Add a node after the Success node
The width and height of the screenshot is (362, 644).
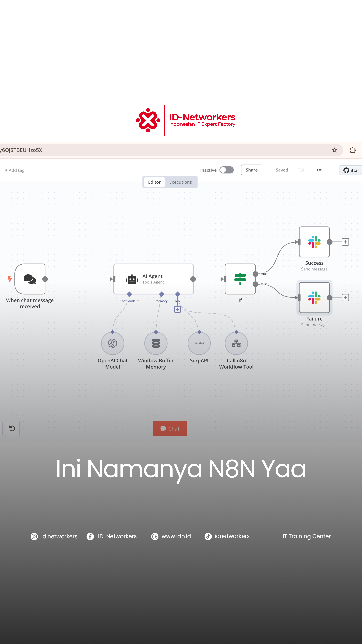point(345,242)
